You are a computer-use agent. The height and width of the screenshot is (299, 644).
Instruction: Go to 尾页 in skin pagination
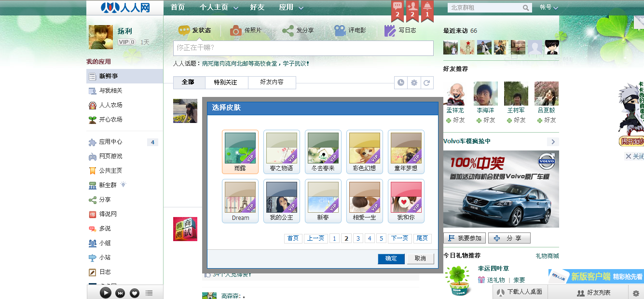(x=422, y=238)
